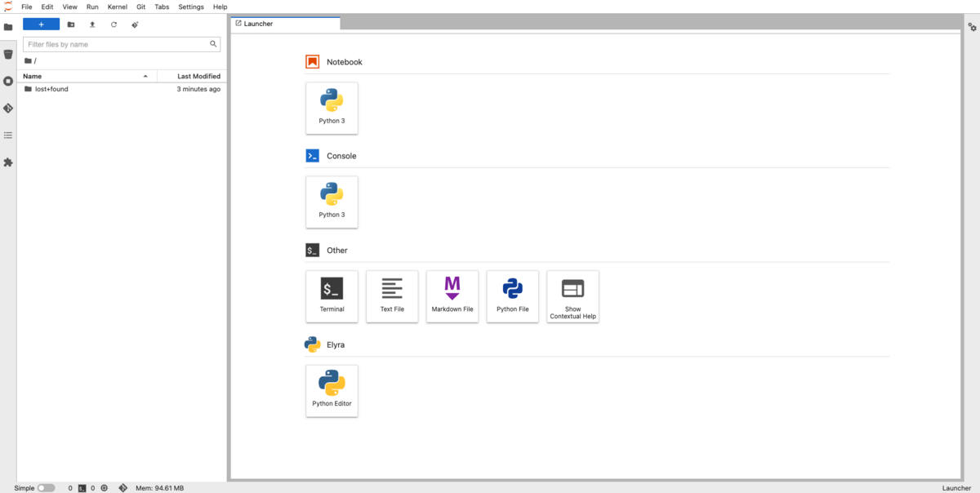Select the Launcher tab
Viewport: 980px width, 493px height.
tap(285, 24)
